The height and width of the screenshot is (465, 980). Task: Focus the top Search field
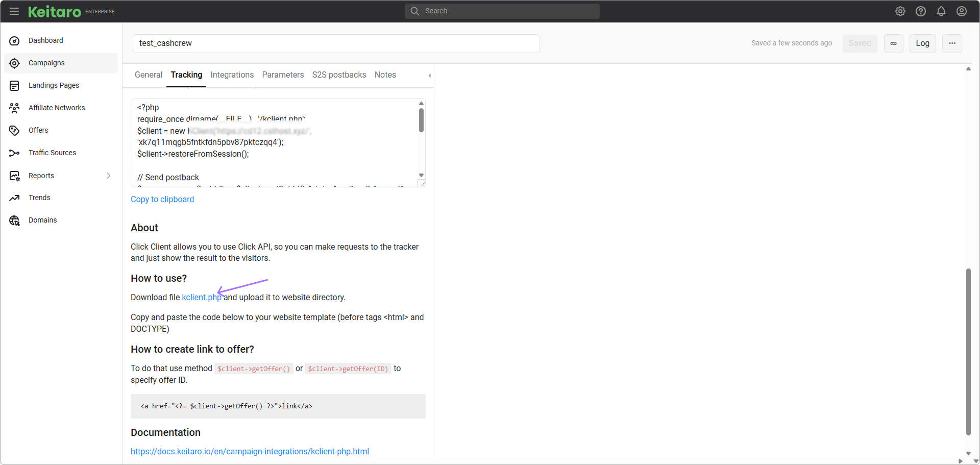click(x=502, y=11)
